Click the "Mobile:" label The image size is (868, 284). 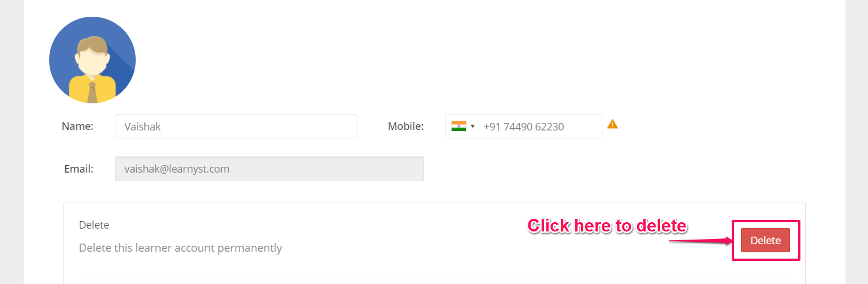[x=406, y=126]
